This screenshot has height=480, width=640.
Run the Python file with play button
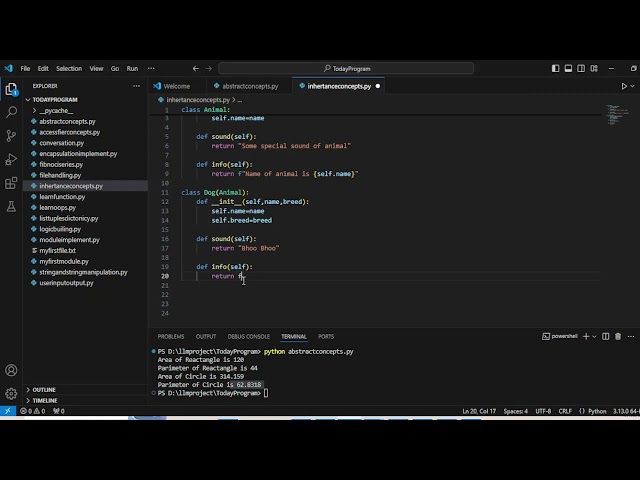pos(624,86)
